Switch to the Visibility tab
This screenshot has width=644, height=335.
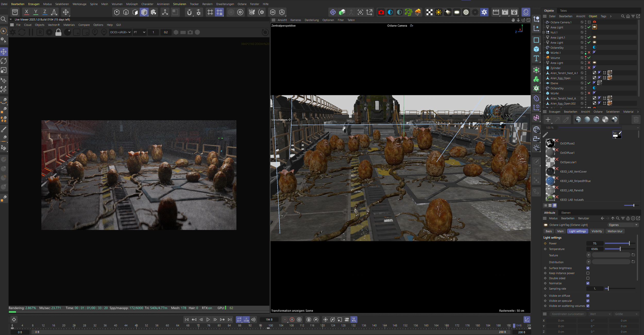click(x=597, y=231)
